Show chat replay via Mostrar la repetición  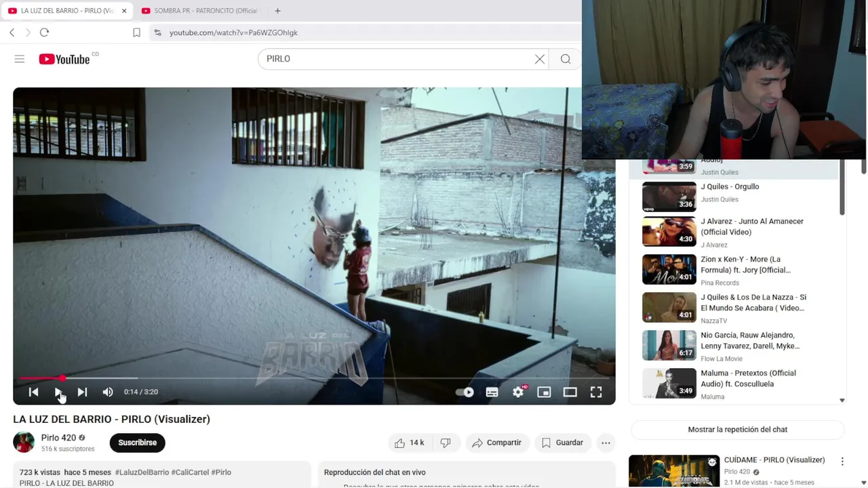coord(738,429)
